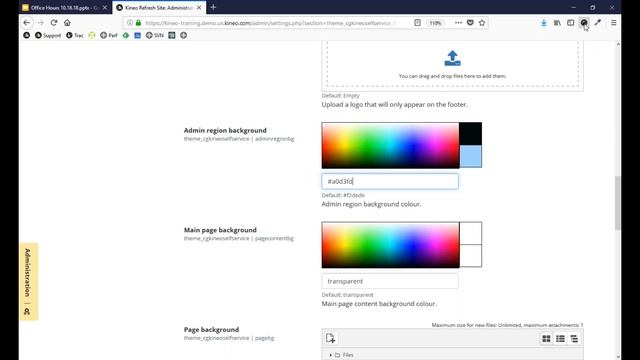
Task: Close the Office Hours 10.18.18.pptx tab
Action: (x=105, y=8)
